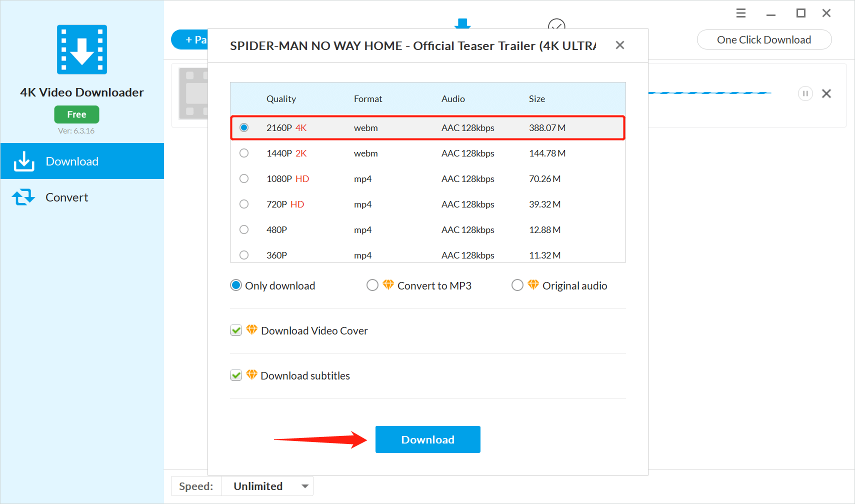Open the hamburger menu icon
Image resolution: width=855 pixels, height=504 pixels.
(x=740, y=13)
